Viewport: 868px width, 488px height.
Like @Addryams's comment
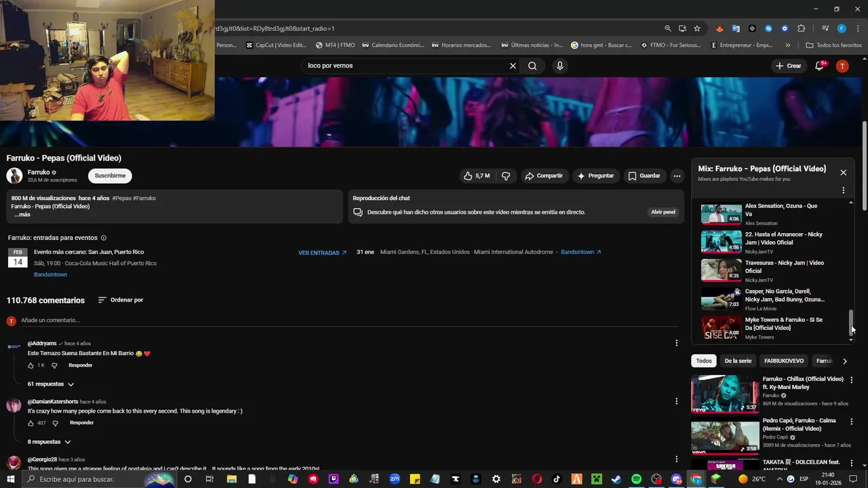(x=31, y=365)
